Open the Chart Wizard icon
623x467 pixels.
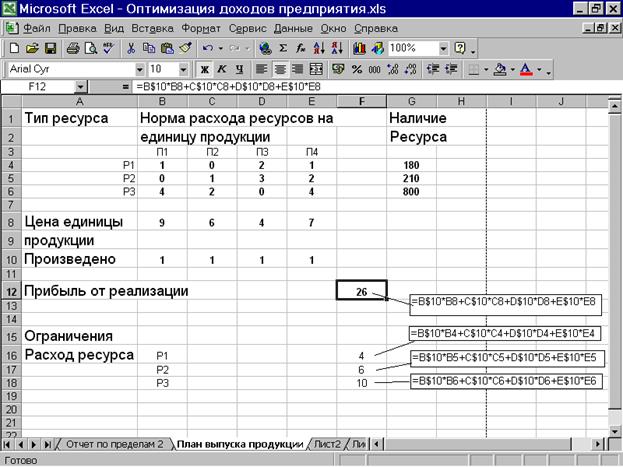[x=359, y=48]
